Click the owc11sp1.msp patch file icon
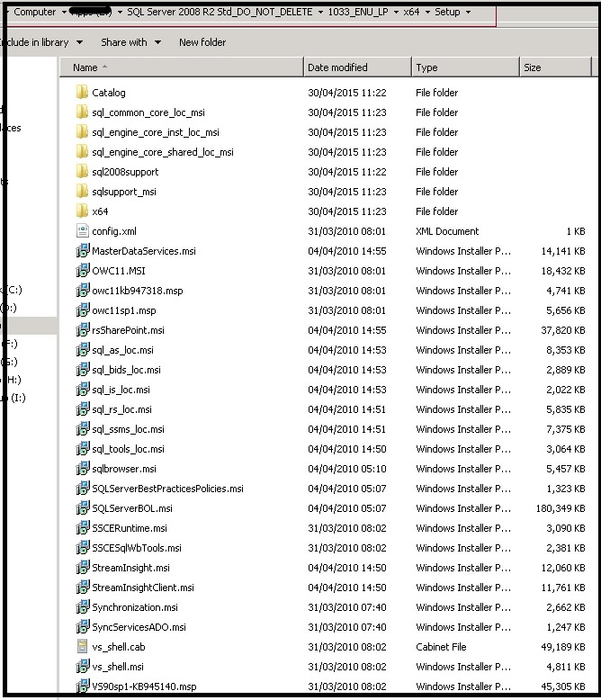 point(82,310)
